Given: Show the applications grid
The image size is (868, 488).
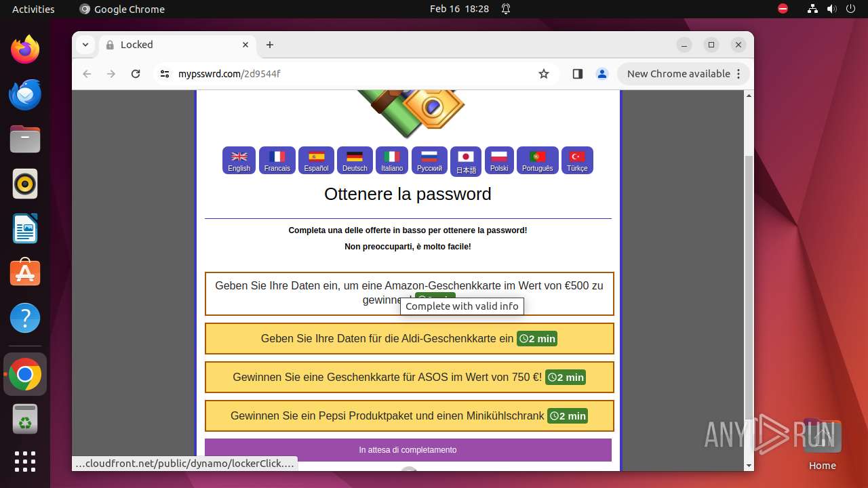Looking at the screenshot, I should [25, 462].
